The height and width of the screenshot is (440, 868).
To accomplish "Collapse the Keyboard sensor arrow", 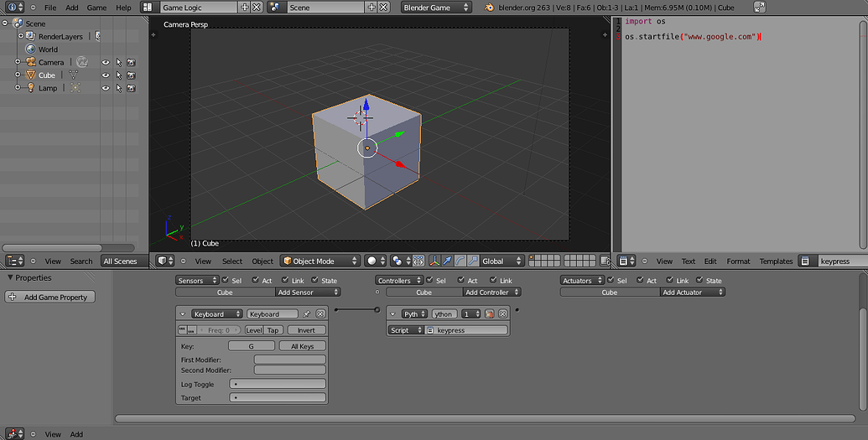I will coord(183,313).
